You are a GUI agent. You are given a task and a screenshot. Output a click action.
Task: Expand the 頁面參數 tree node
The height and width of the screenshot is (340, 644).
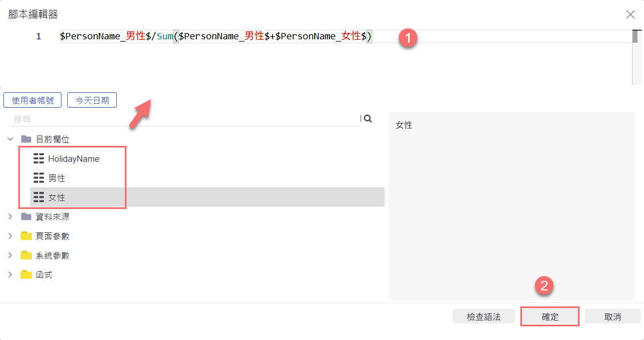10,236
